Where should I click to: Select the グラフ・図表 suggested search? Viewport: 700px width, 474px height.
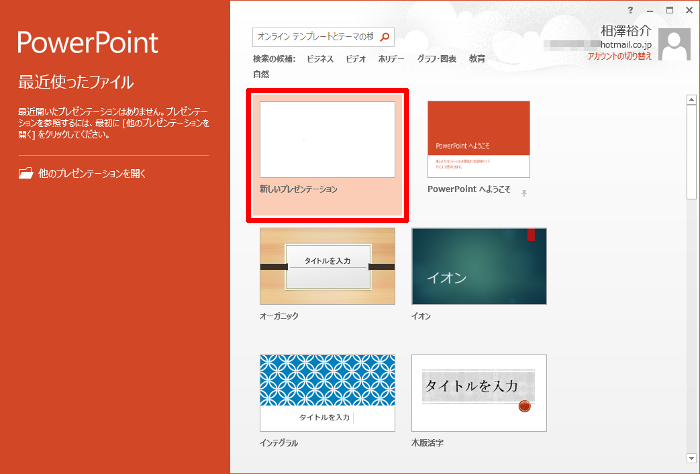point(437,59)
